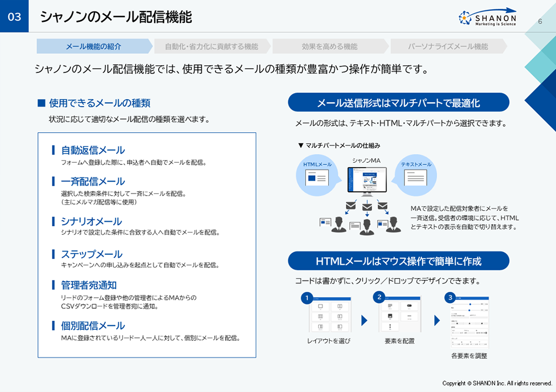The width and height of the screenshot is (556, 392).
Task: Click the HTMLメールはマウス操作で簡単に作成 banner
Action: [398, 261]
